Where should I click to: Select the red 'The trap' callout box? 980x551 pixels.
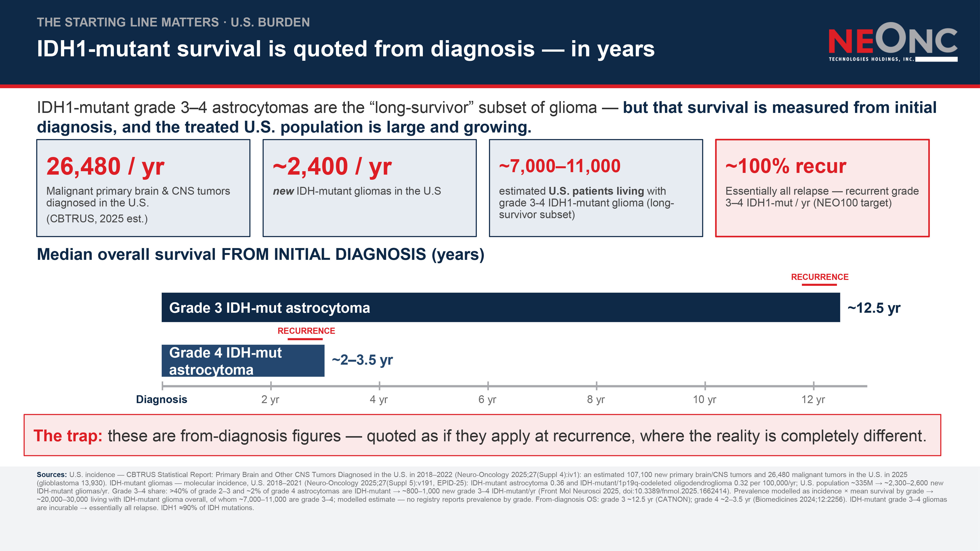tap(482, 435)
